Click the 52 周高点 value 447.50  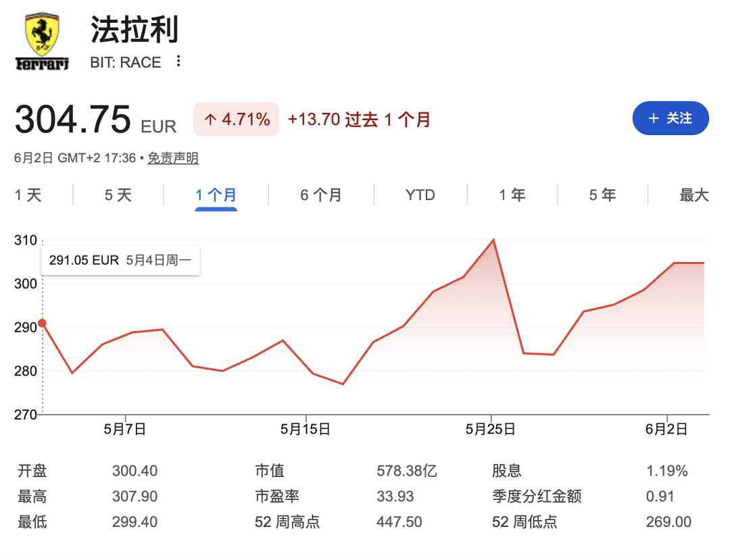tap(399, 522)
